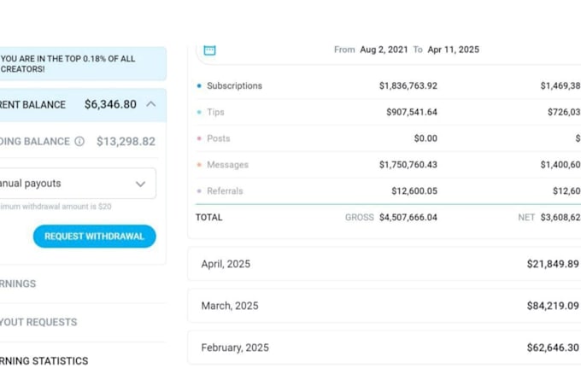Open the calendar date range picker icon
This screenshot has width=581, height=392.
tap(209, 50)
